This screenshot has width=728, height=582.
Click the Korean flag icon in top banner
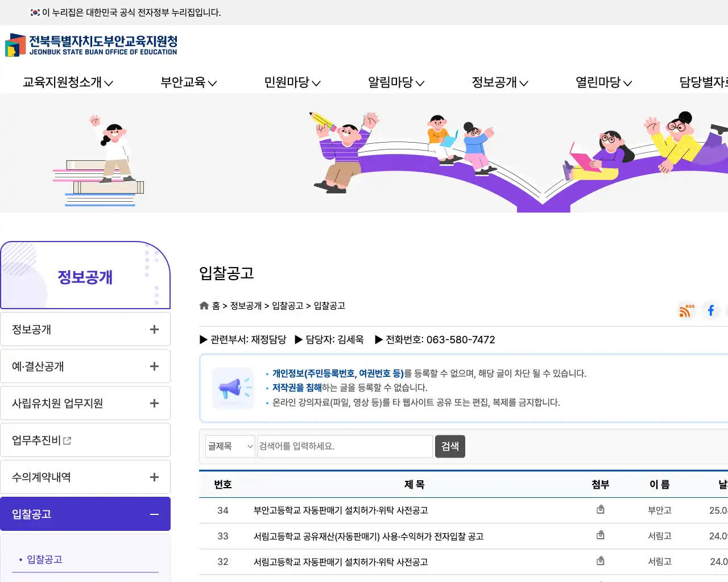tap(35, 12)
